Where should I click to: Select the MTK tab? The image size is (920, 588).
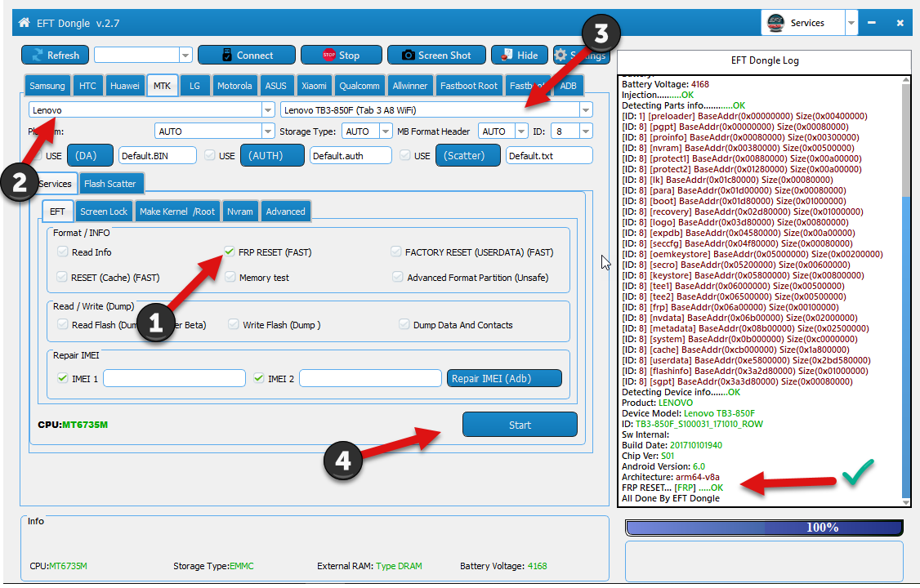point(162,86)
